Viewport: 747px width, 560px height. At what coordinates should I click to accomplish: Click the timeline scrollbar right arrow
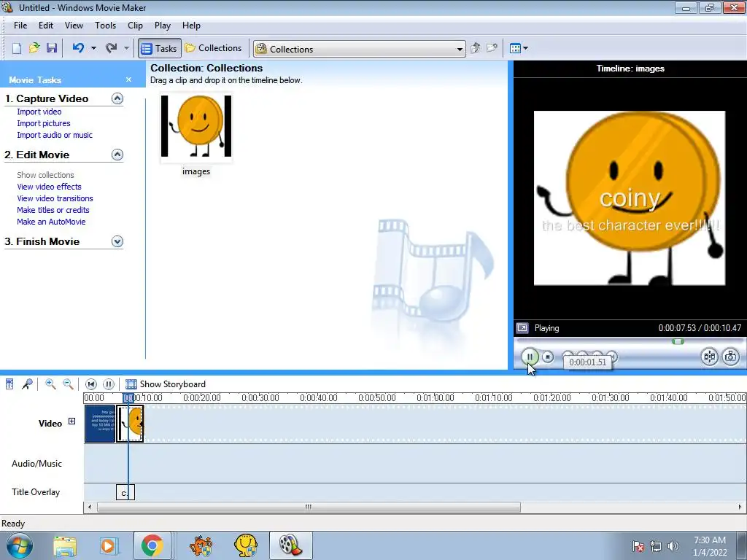[x=740, y=507]
